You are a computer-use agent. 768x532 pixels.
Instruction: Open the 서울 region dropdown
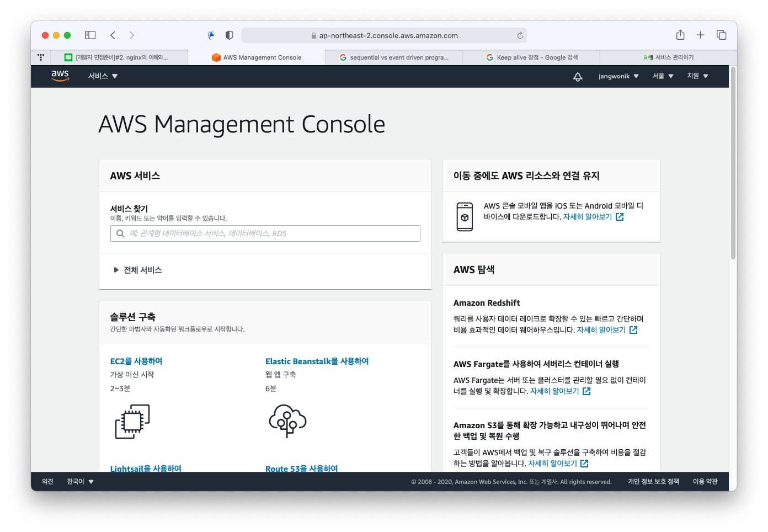[x=663, y=76]
